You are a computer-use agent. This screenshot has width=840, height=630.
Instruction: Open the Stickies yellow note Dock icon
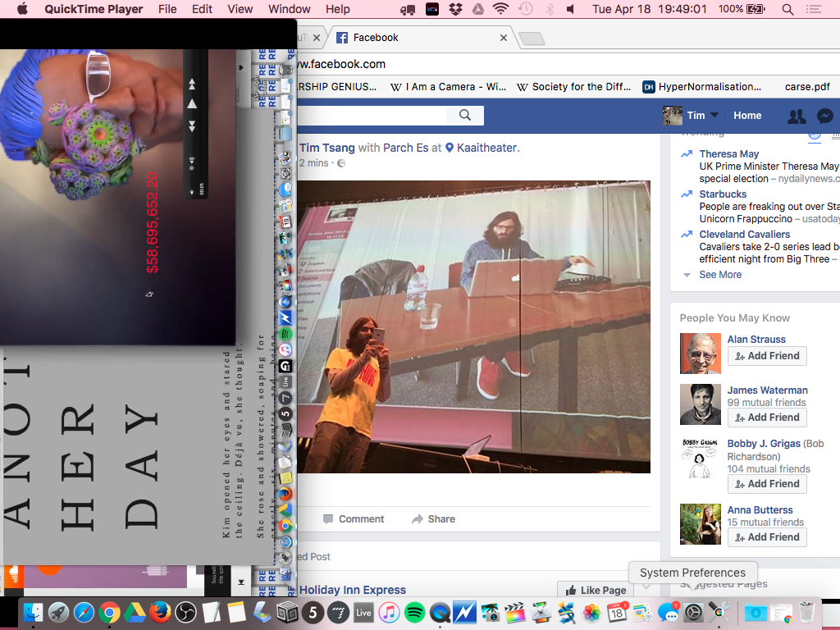(236, 612)
